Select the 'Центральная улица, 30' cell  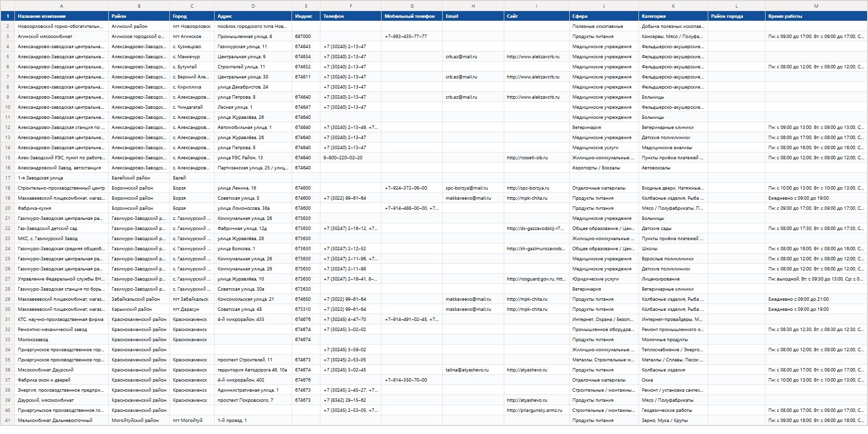pyautogui.click(x=253, y=77)
